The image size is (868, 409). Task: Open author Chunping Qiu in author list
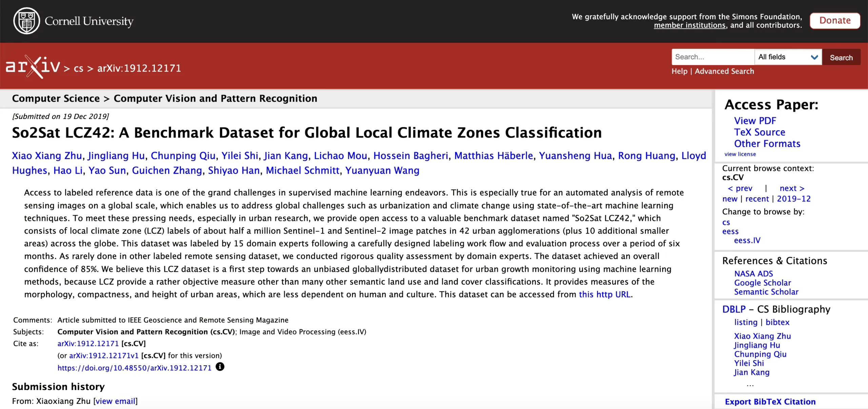pyautogui.click(x=183, y=156)
